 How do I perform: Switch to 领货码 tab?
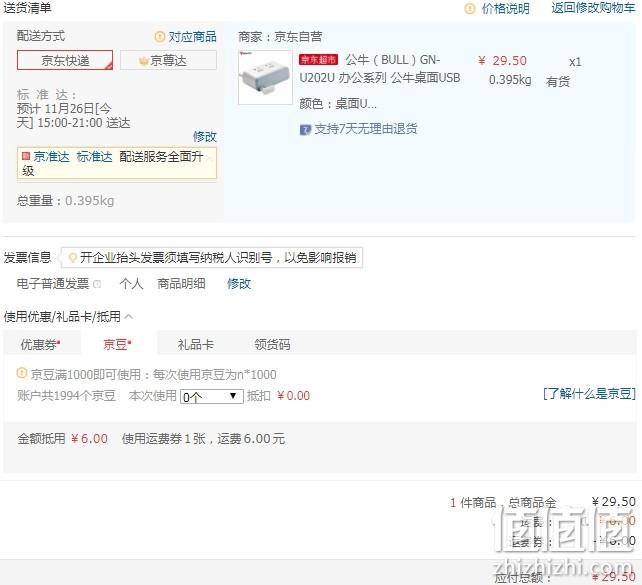point(272,344)
